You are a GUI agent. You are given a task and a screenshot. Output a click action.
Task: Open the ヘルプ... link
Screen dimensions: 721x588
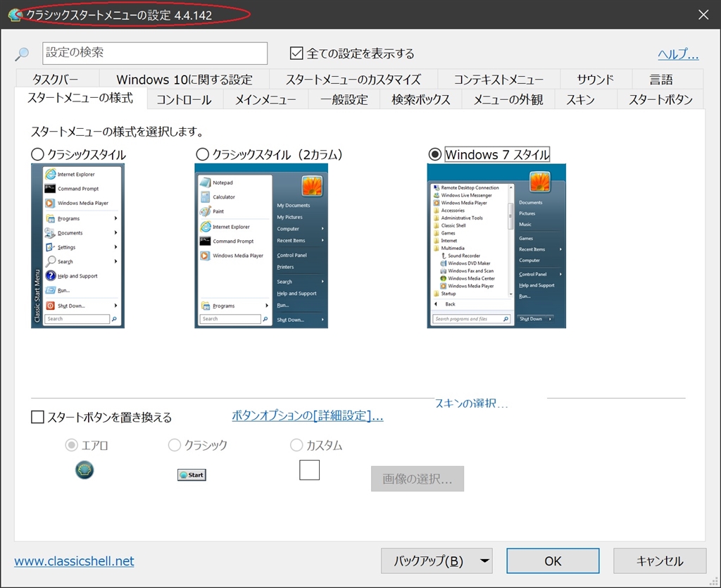point(678,54)
